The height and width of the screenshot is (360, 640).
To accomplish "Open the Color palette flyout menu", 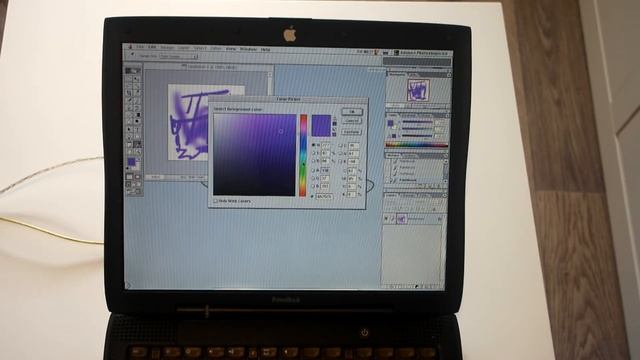I will coord(448,116).
